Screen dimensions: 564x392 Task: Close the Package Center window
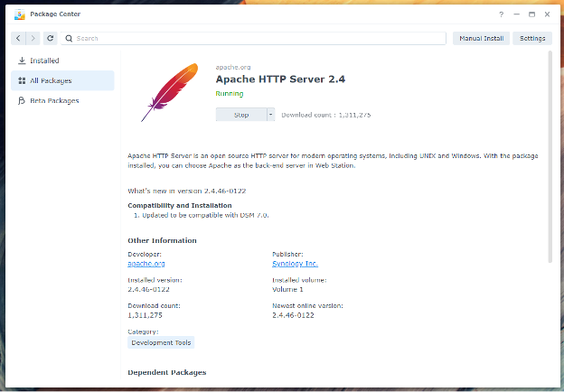tap(547, 14)
